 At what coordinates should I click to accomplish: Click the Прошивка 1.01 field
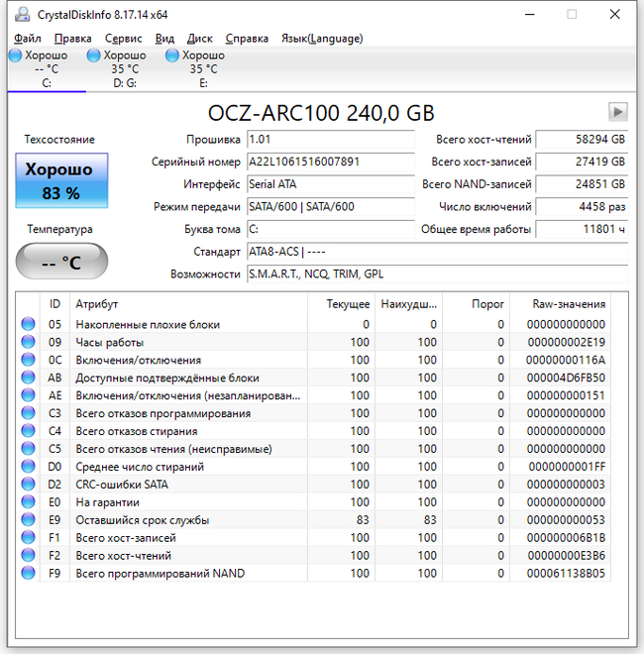click(330, 140)
